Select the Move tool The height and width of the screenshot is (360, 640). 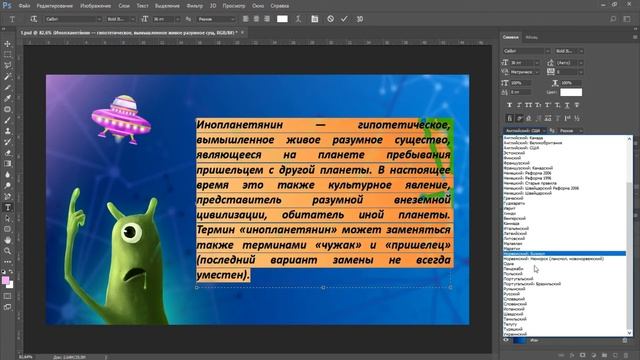click(x=7, y=44)
